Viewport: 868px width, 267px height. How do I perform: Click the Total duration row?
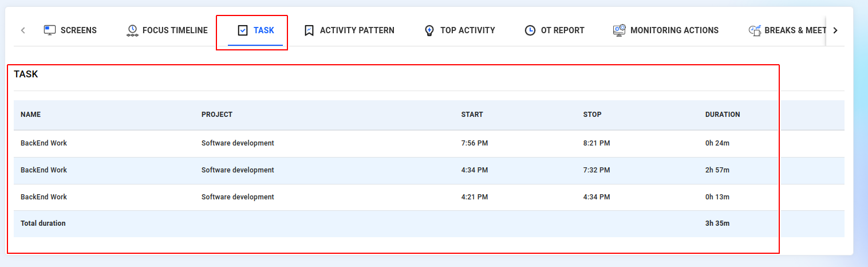43,223
